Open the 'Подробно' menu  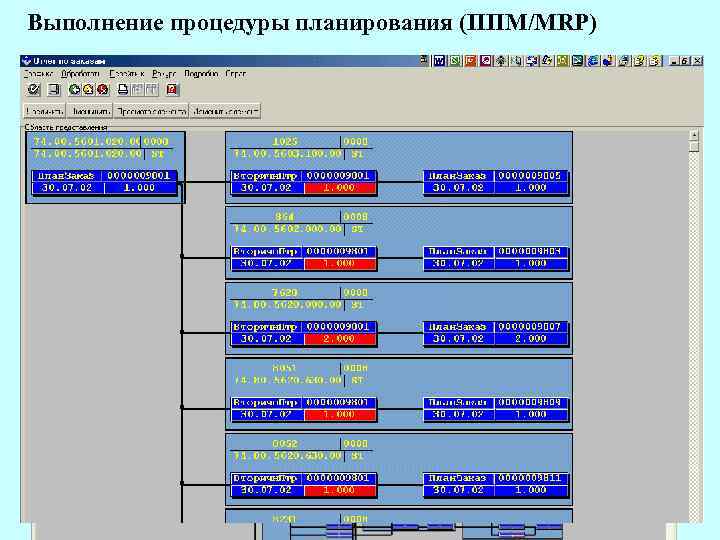(x=201, y=73)
